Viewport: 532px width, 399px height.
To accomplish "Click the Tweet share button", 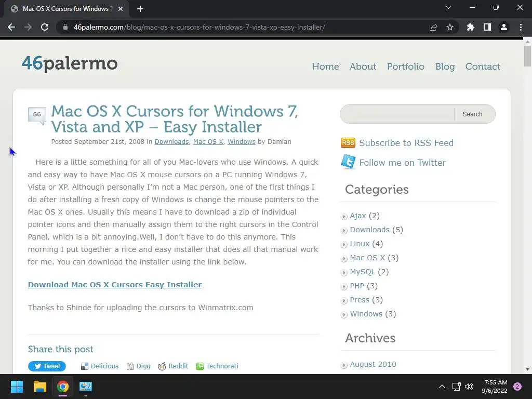I will (x=47, y=366).
